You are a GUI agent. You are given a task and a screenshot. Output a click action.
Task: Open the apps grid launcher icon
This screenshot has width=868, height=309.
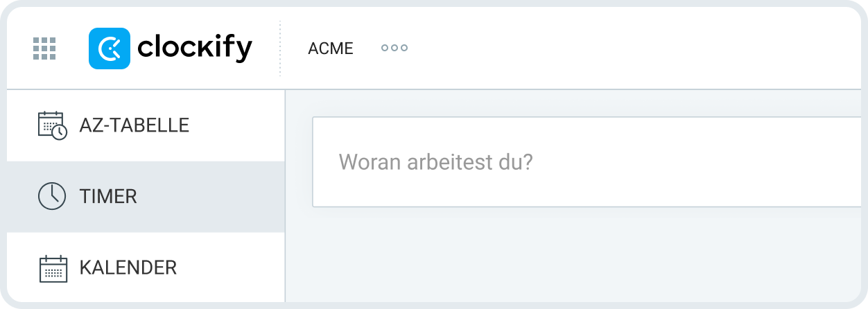tap(44, 48)
